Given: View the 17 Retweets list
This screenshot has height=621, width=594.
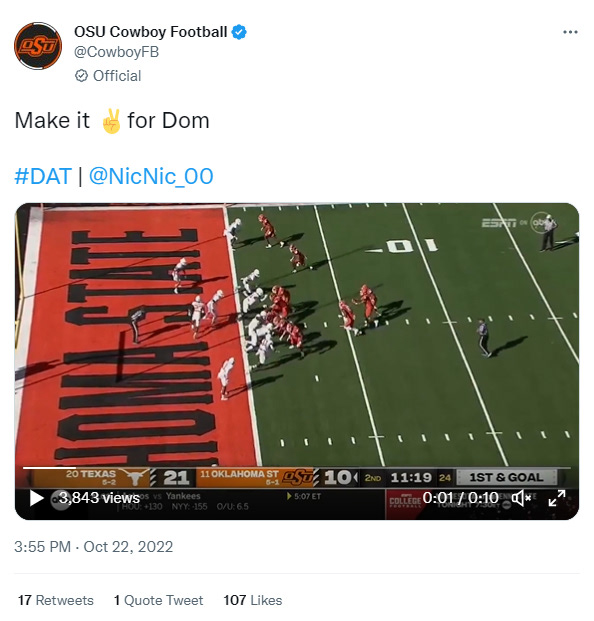Looking at the screenshot, I should [56, 600].
